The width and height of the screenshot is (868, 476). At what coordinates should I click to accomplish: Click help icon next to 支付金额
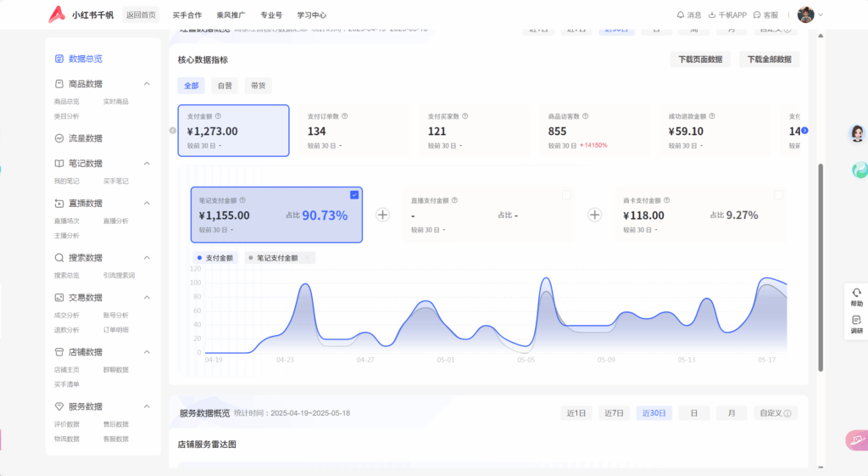[218, 116]
